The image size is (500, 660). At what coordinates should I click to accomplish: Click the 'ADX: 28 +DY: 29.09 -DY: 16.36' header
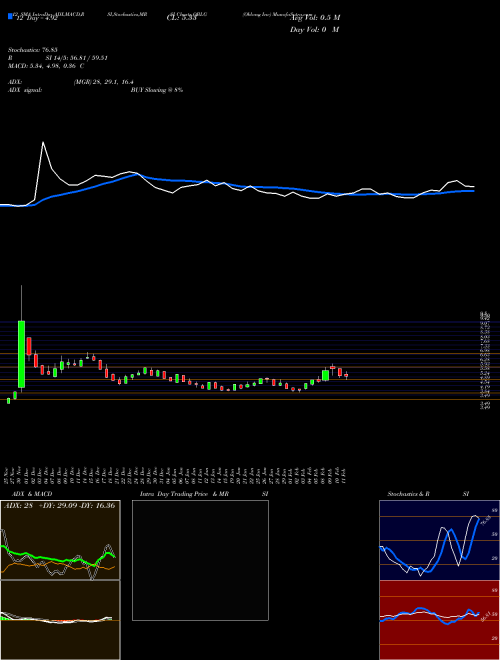[60, 506]
